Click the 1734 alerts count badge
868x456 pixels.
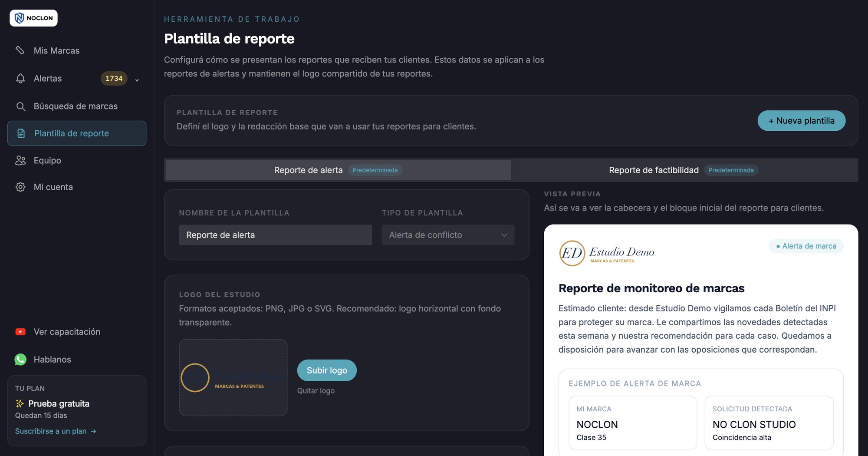[x=114, y=79]
